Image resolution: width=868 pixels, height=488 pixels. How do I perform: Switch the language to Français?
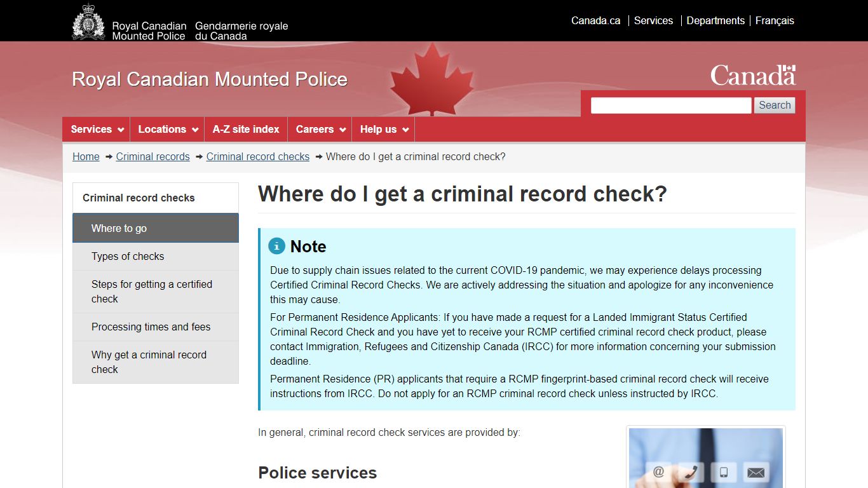click(x=775, y=20)
